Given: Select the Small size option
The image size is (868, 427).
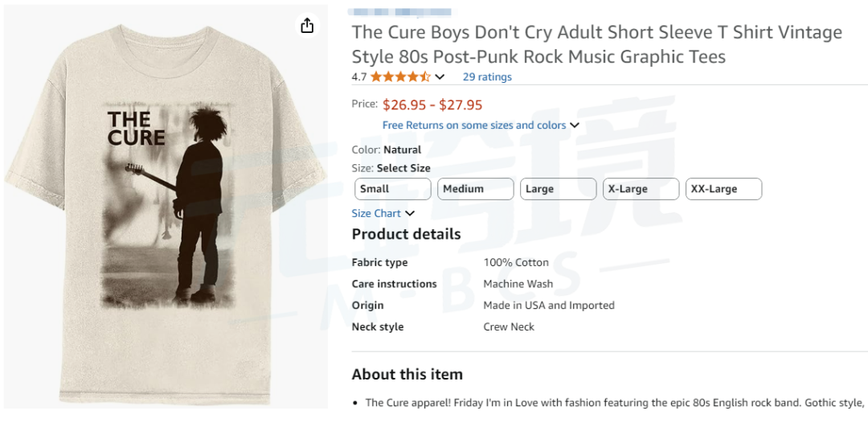Looking at the screenshot, I should [x=393, y=189].
